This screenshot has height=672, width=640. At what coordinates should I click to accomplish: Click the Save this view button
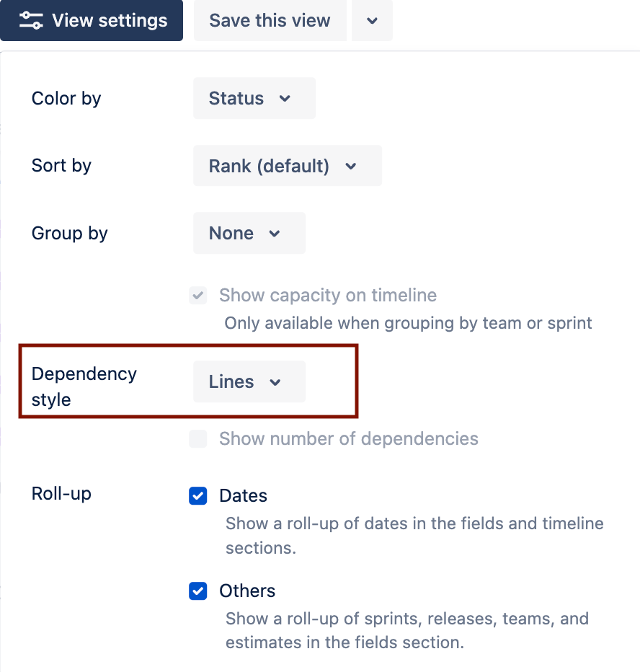270,20
